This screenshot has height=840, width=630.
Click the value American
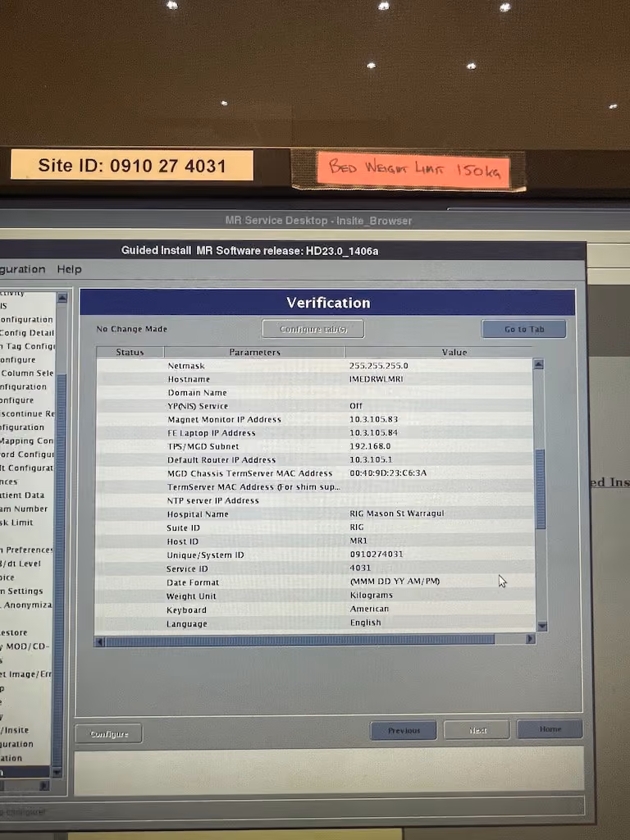click(x=369, y=609)
